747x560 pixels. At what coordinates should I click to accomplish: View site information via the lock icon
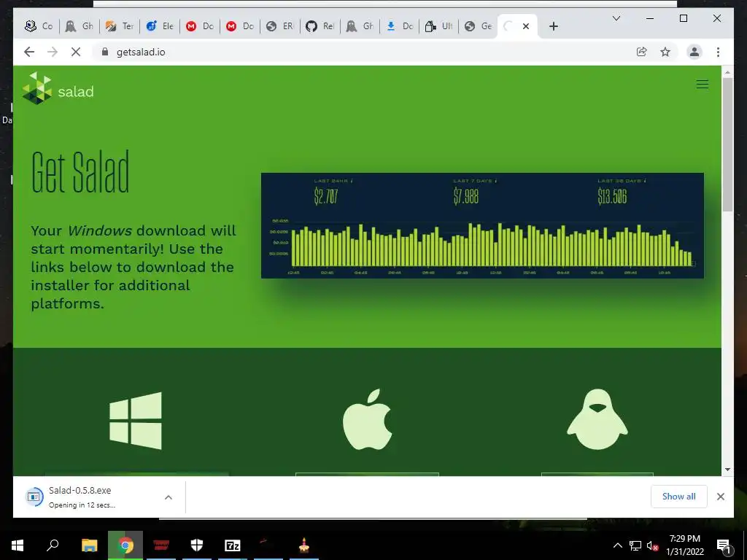point(105,52)
